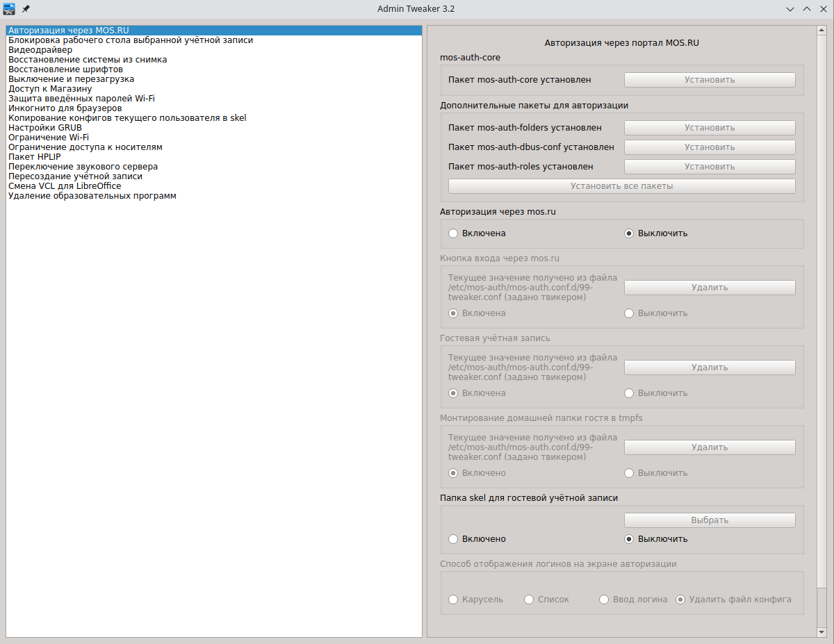The image size is (834, 644).
Task: Select "Включена" under Авторизация через mos.ru
Action: (x=453, y=233)
